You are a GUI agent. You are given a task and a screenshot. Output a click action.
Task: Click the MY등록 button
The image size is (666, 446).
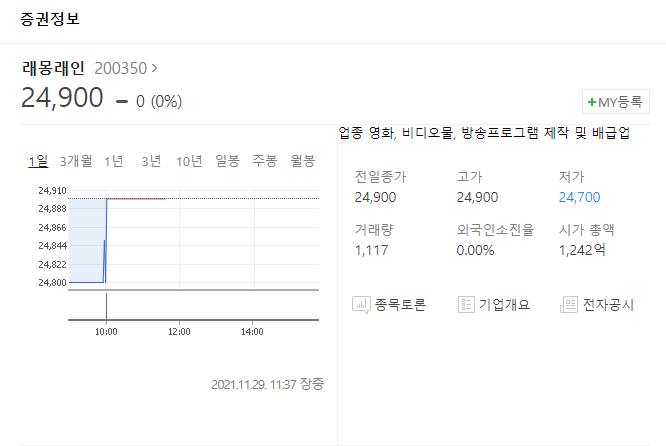click(x=615, y=102)
